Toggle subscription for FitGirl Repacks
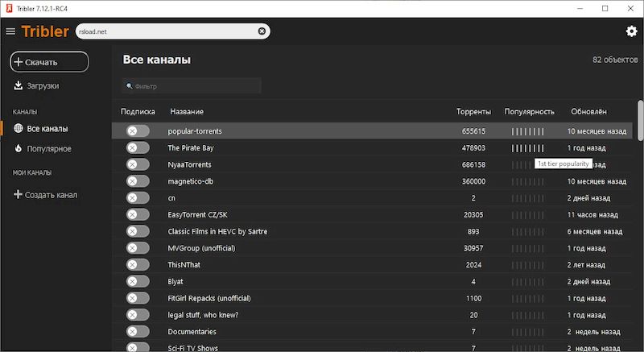The width and height of the screenshot is (644, 352). point(138,298)
